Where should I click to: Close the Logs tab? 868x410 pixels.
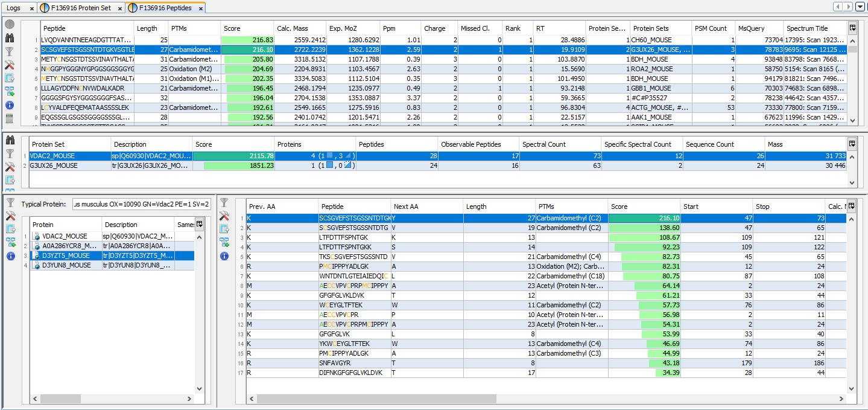32,8
